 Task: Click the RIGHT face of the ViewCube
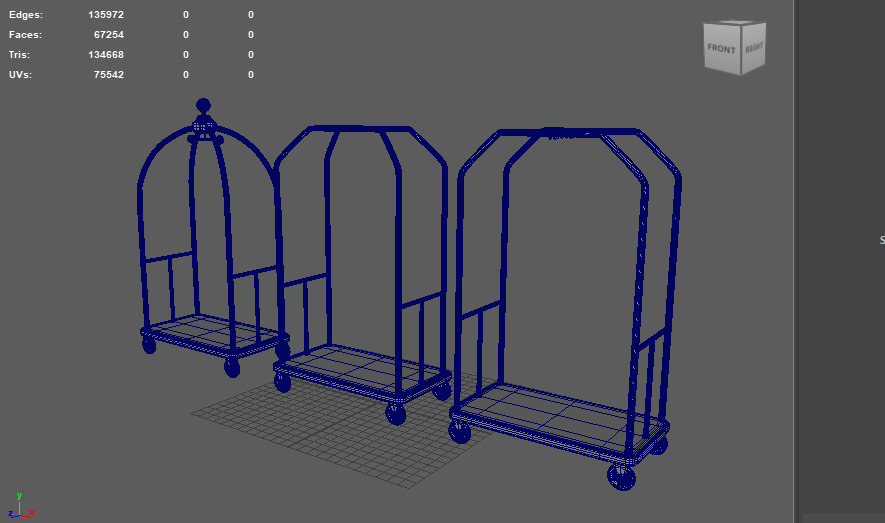pyautogui.click(x=753, y=47)
